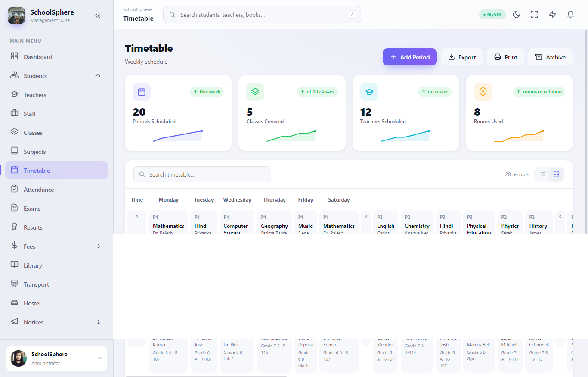The width and height of the screenshot is (588, 377).
Task: Click the horizontal scrollbar below the timetable
Action: point(206,376)
